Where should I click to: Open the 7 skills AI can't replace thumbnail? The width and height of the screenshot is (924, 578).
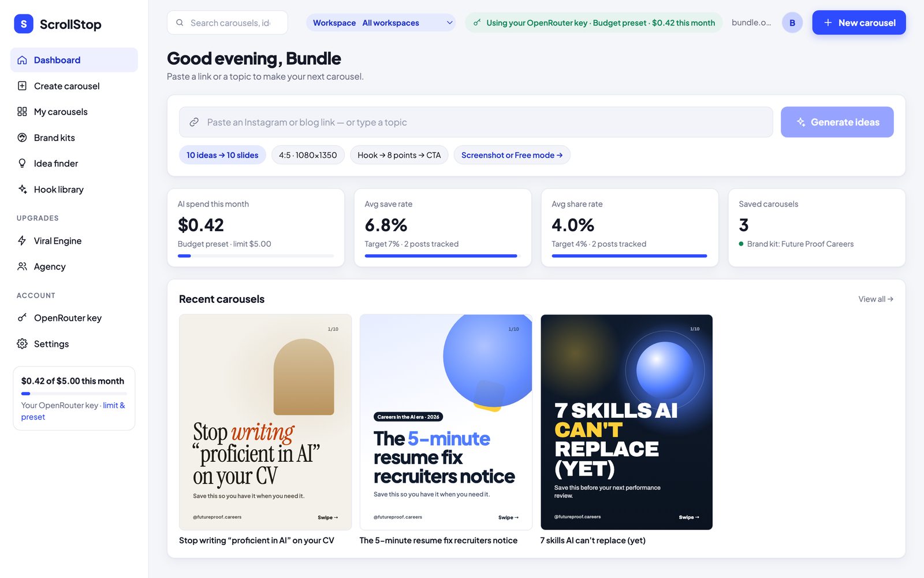click(627, 422)
